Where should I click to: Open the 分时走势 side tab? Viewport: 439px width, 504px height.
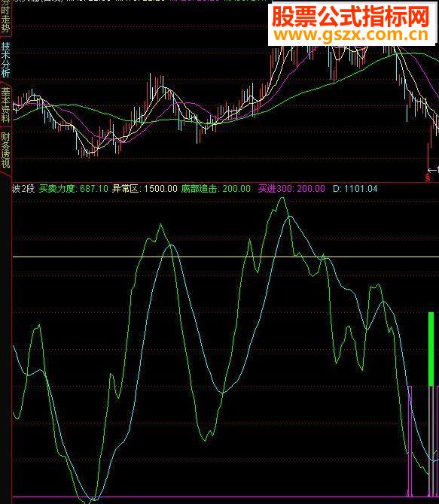(5, 17)
